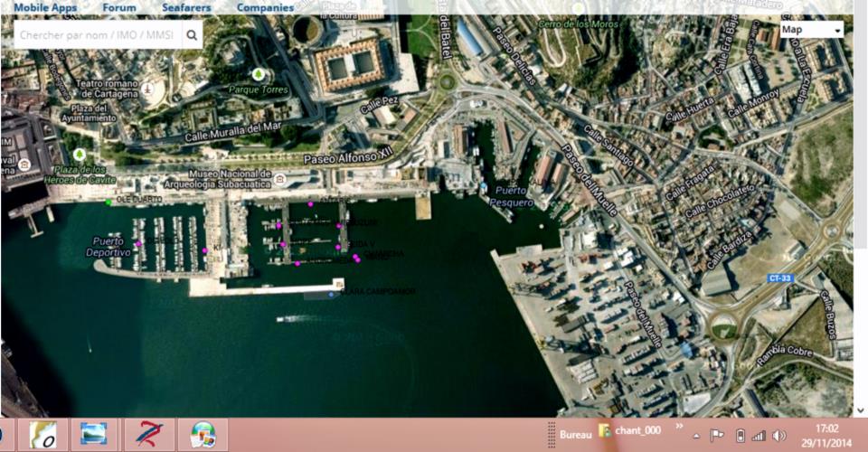Image resolution: width=868 pixels, height=452 pixels.
Task: Open the Seafarers link
Action: tap(186, 7)
